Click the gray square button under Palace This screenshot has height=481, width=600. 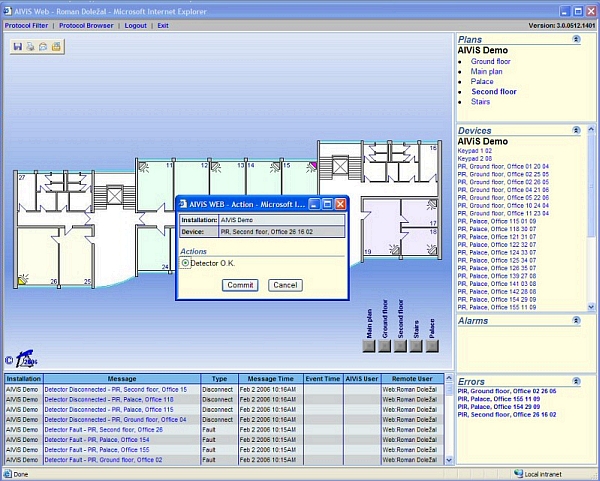pyautogui.click(x=432, y=346)
